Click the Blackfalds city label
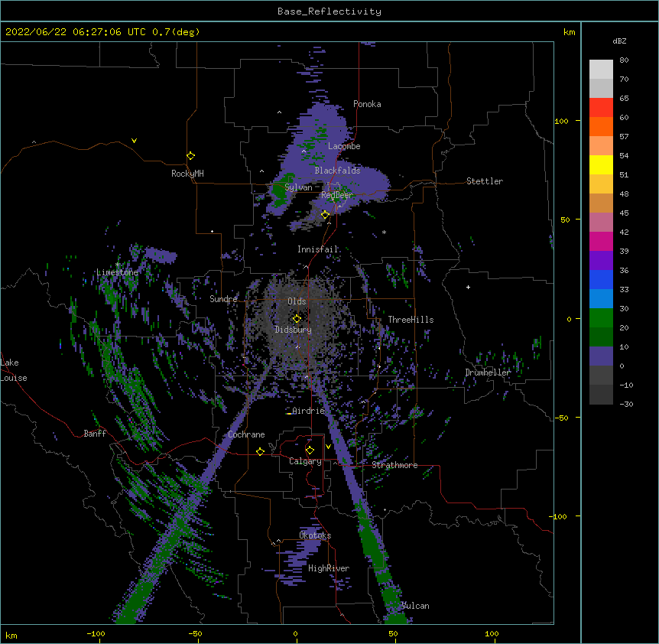This screenshot has height=644, width=659. coord(337,171)
